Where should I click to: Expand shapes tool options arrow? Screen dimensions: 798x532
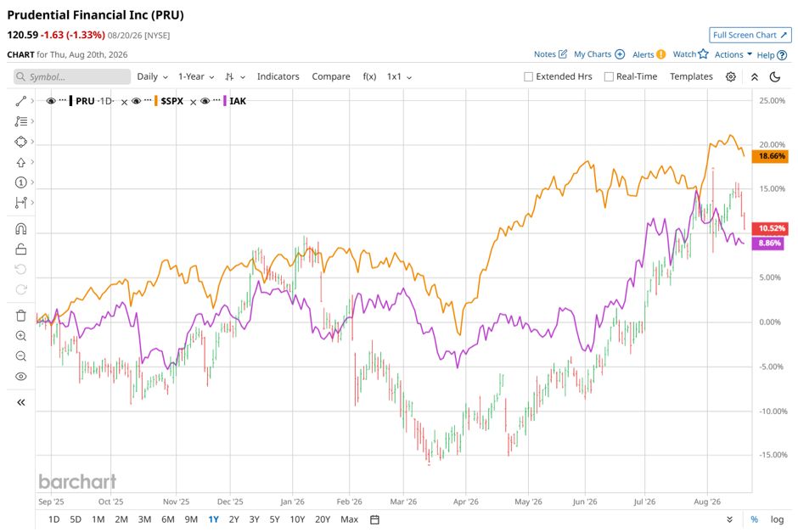pos(32,142)
